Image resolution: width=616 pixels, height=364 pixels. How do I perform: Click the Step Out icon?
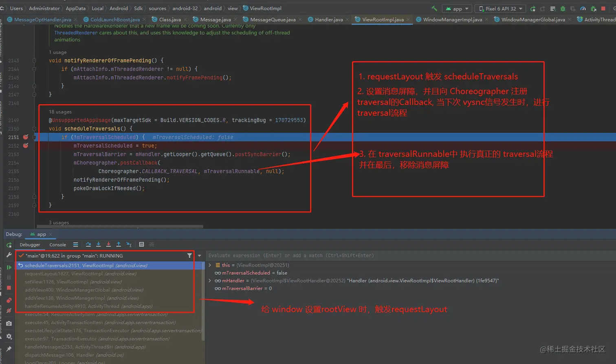click(119, 245)
